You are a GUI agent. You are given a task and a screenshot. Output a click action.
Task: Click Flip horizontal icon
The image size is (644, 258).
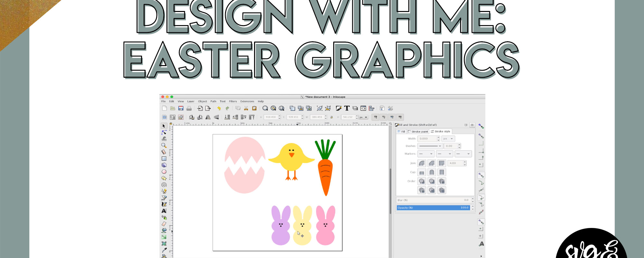pyautogui.click(x=208, y=117)
